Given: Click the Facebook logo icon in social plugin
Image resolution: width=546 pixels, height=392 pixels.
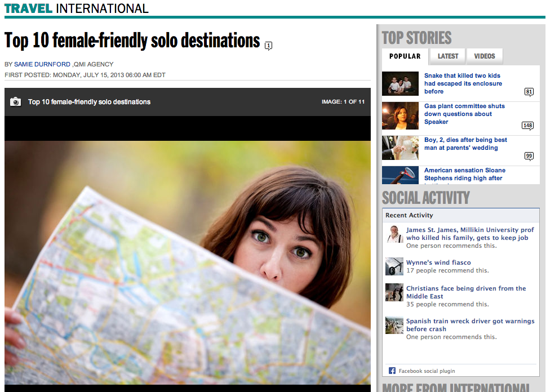Looking at the screenshot, I should click(392, 371).
